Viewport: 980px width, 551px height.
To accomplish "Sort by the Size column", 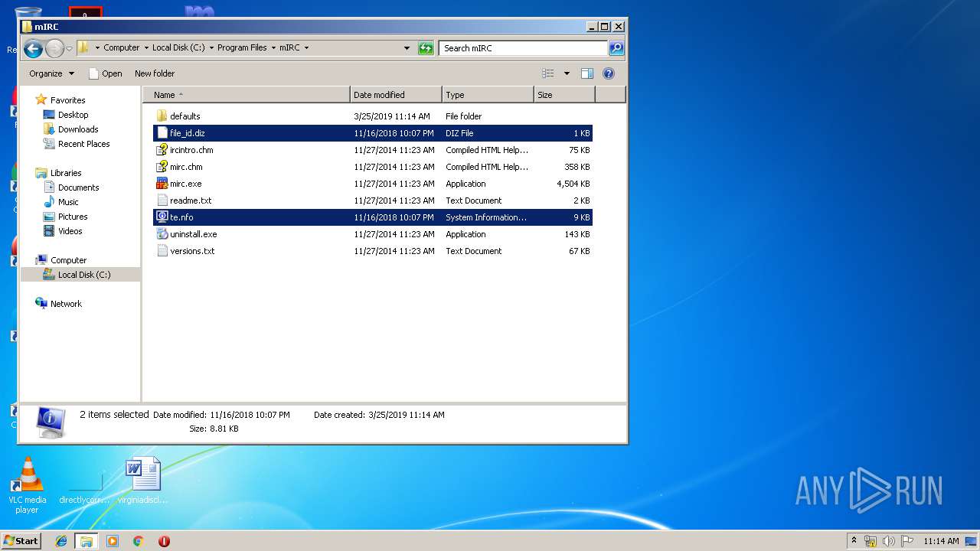I will click(564, 95).
